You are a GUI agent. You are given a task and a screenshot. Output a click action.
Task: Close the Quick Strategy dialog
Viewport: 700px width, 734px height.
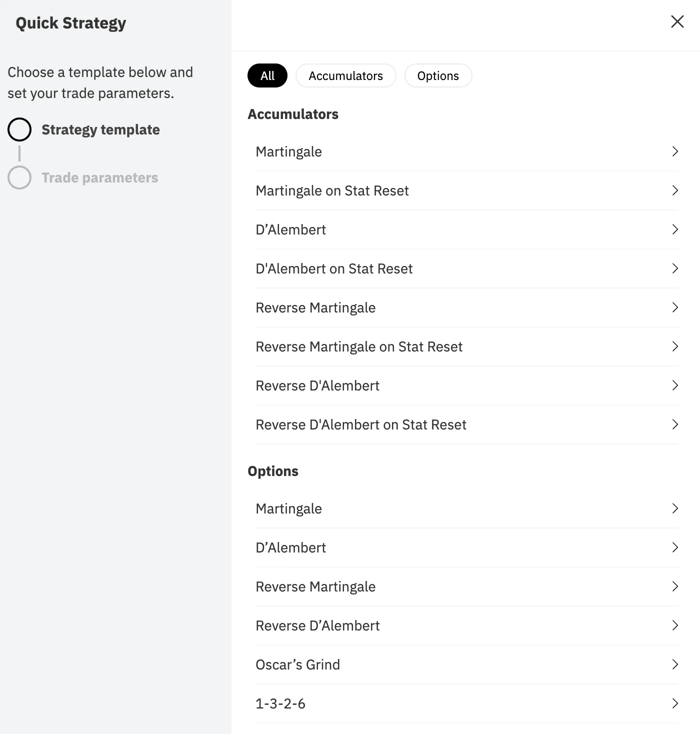click(677, 21)
